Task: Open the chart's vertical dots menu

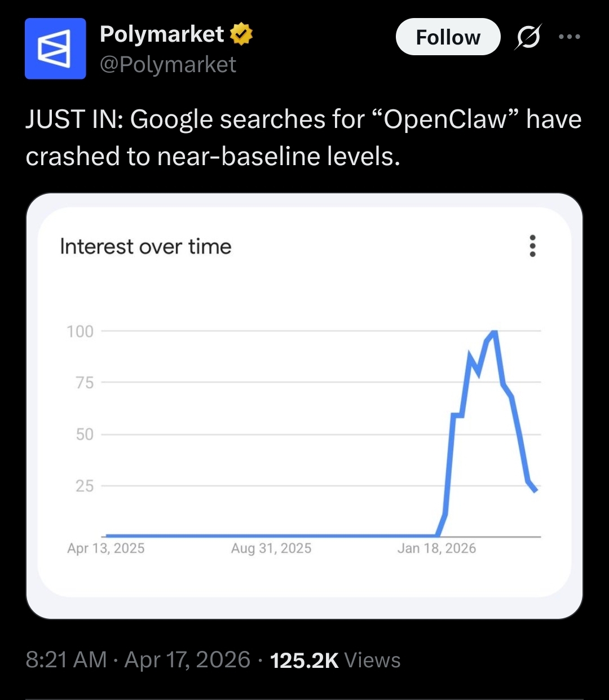Action: tap(532, 246)
